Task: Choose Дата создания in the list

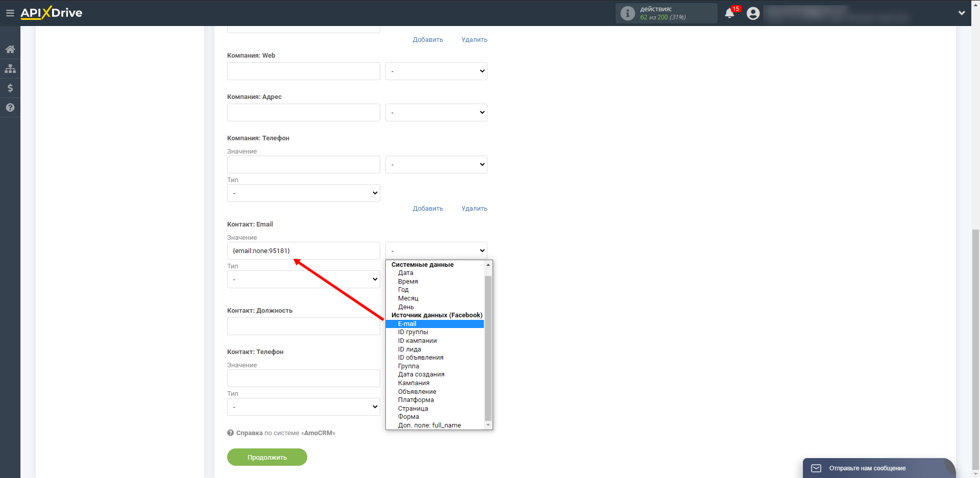Action: (x=434, y=374)
